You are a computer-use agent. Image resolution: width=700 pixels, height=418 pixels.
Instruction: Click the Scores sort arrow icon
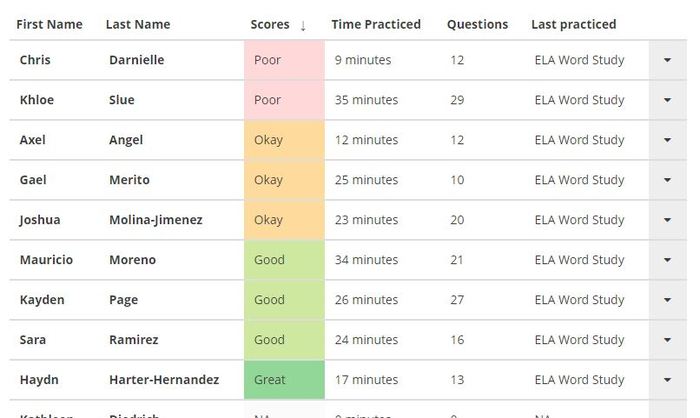coord(303,25)
